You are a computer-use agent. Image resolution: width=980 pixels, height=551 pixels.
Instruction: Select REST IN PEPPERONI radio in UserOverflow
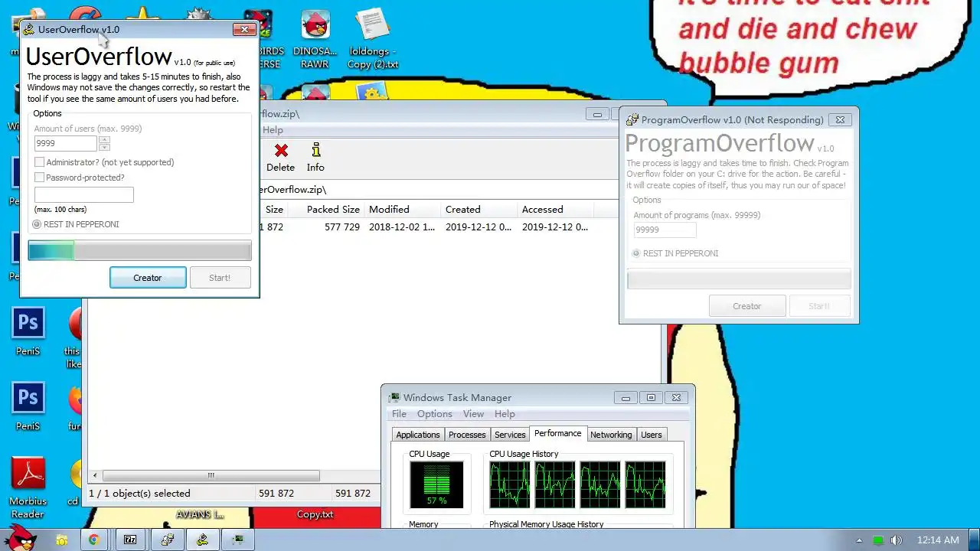coord(37,224)
